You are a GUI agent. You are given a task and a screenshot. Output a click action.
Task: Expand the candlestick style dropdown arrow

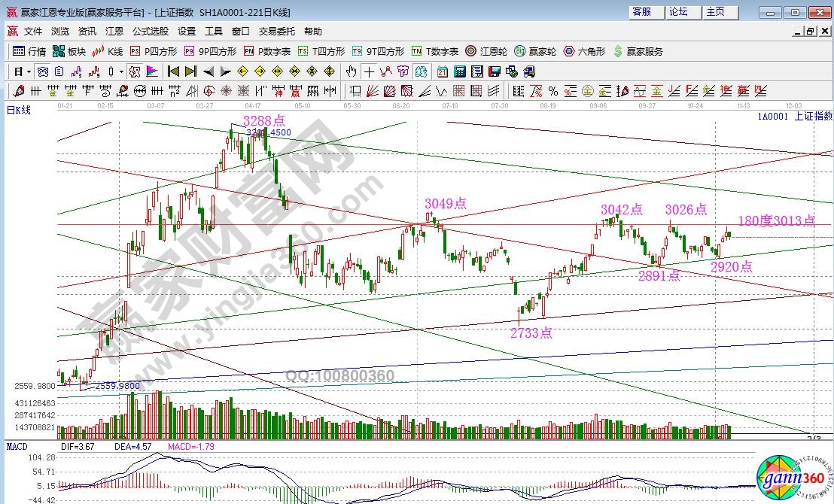122,71
